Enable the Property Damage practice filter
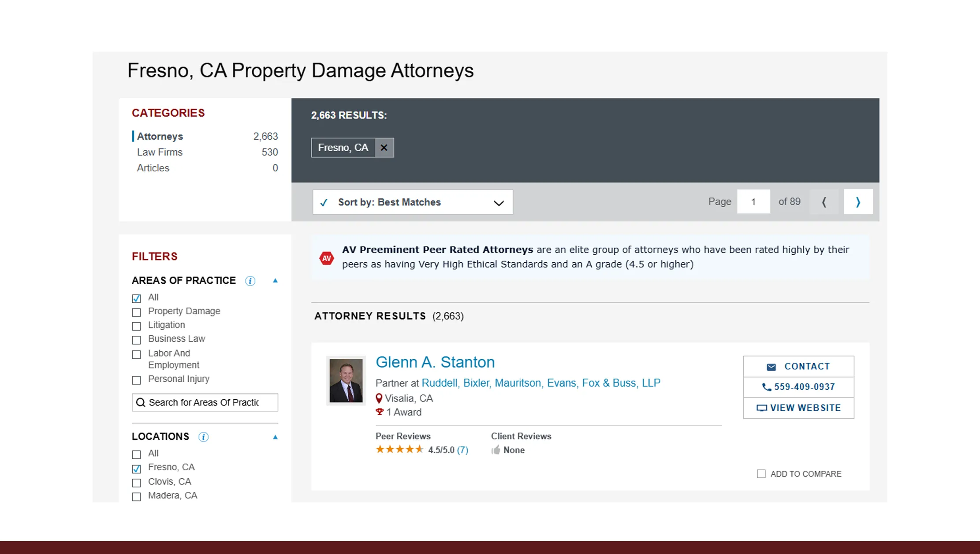Image resolution: width=980 pixels, height=554 pixels. click(x=136, y=312)
